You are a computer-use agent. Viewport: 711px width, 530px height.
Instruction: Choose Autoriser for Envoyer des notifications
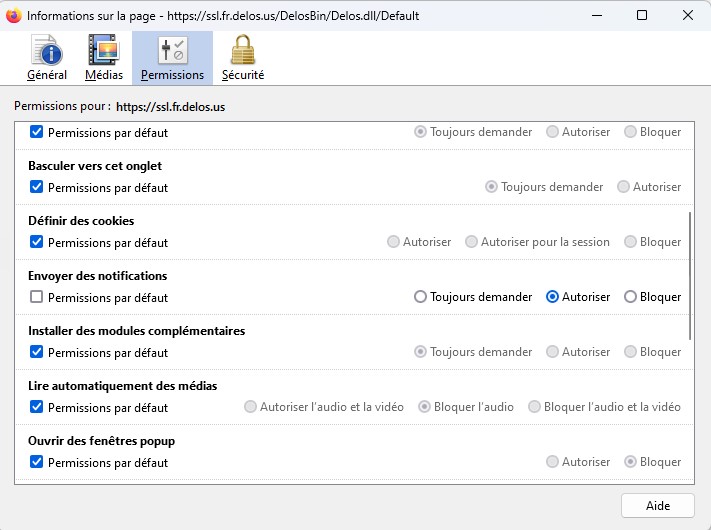[x=552, y=297]
